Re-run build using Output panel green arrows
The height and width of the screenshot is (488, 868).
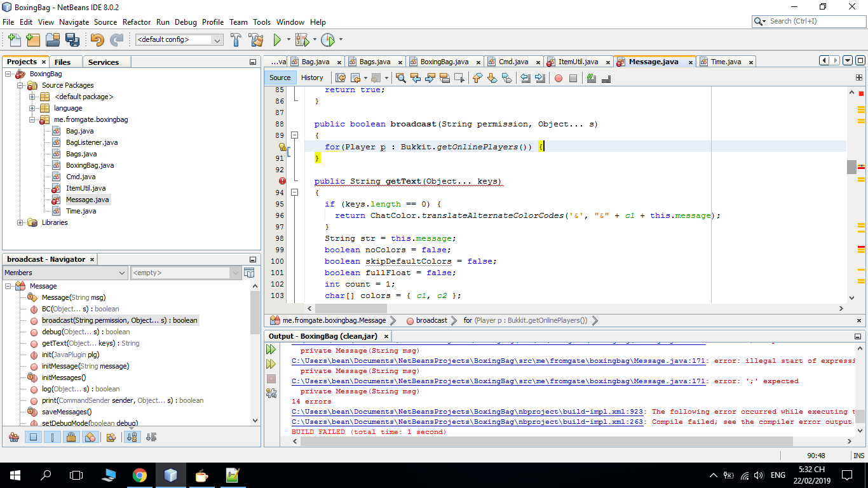[271, 349]
